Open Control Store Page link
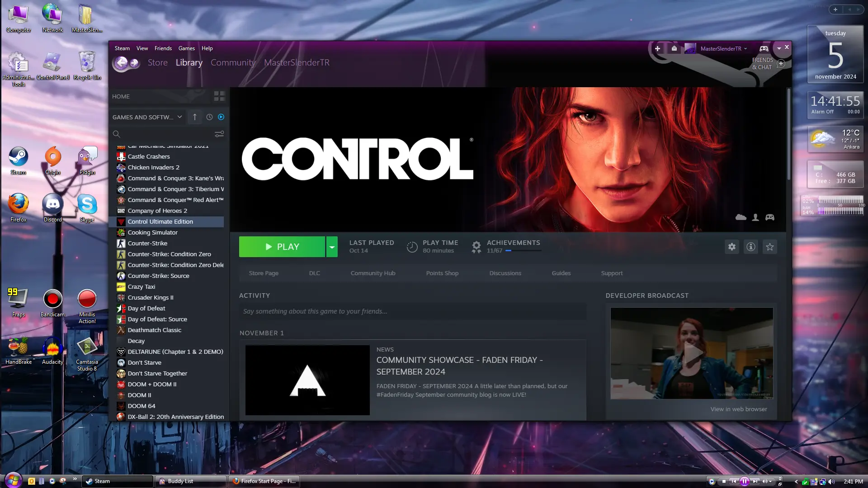This screenshot has height=488, width=868. (x=264, y=273)
